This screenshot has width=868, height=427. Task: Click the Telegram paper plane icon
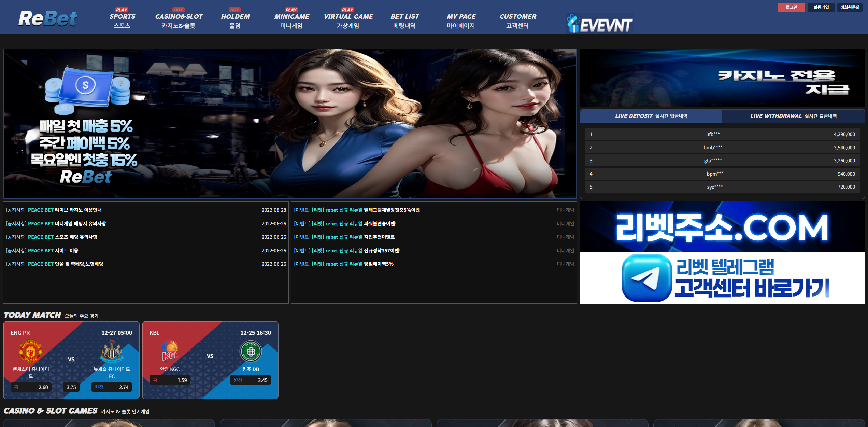(x=646, y=278)
